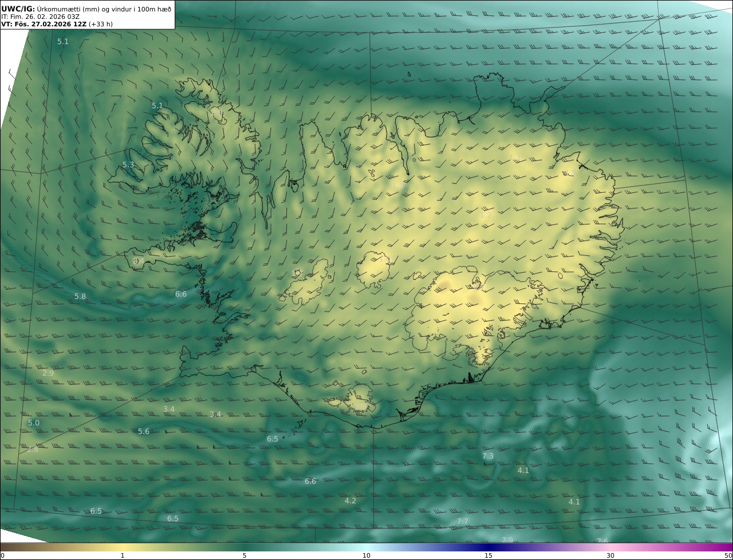Click the 5.0 value label in southwest

[x=34, y=423]
